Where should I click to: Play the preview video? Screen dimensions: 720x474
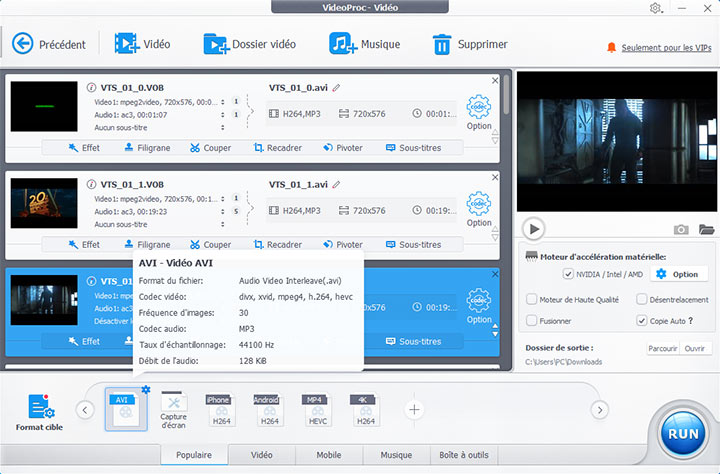tap(534, 229)
